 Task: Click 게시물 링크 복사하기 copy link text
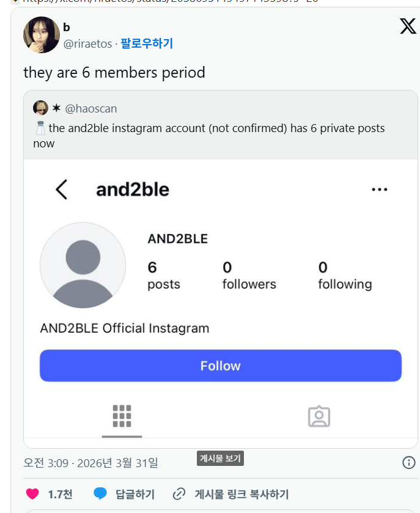coord(241,494)
